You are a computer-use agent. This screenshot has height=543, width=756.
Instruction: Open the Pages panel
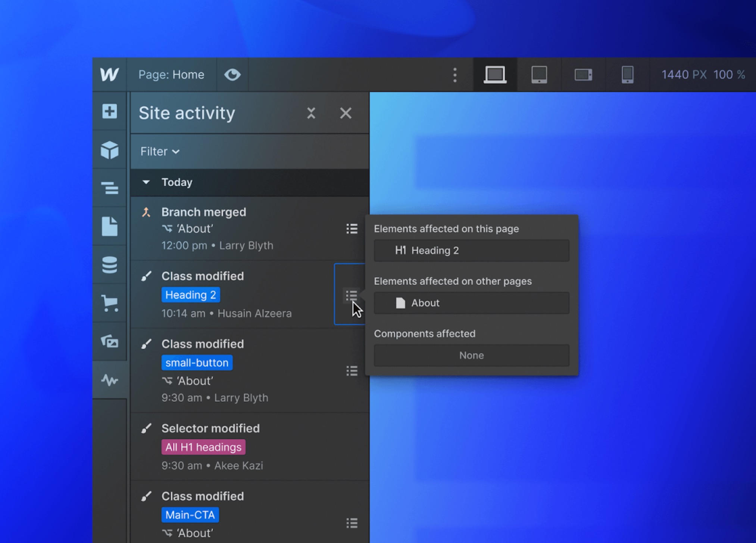coord(109,227)
